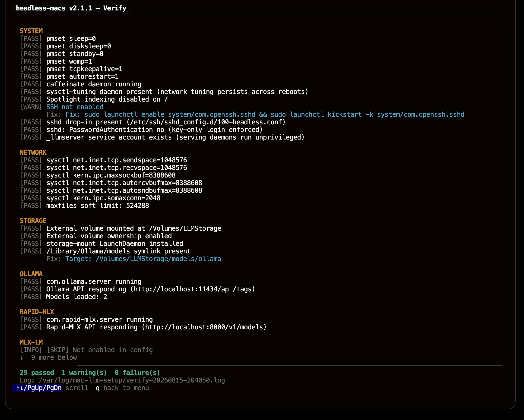Select the SYSTEM section heading
This screenshot has width=524, height=420.
coord(31,31)
